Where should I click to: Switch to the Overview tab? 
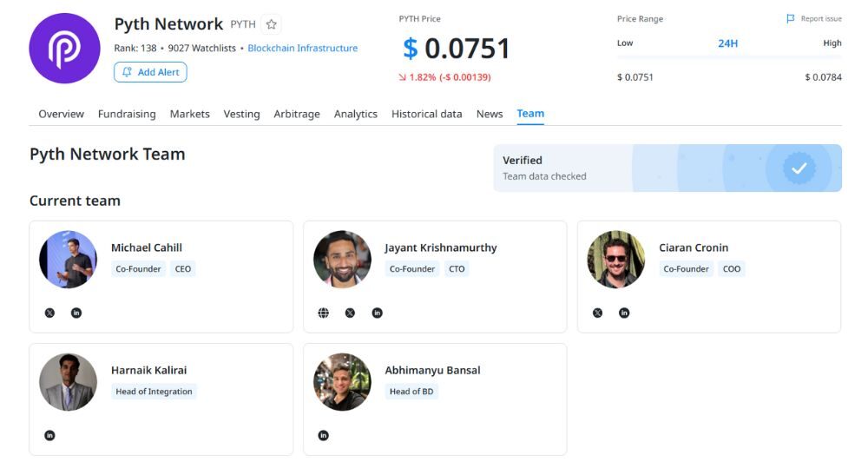[x=61, y=114]
